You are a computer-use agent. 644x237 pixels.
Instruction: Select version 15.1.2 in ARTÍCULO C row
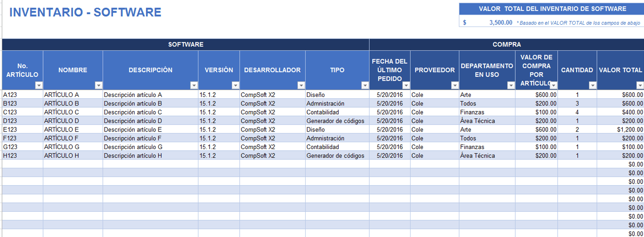(219, 112)
